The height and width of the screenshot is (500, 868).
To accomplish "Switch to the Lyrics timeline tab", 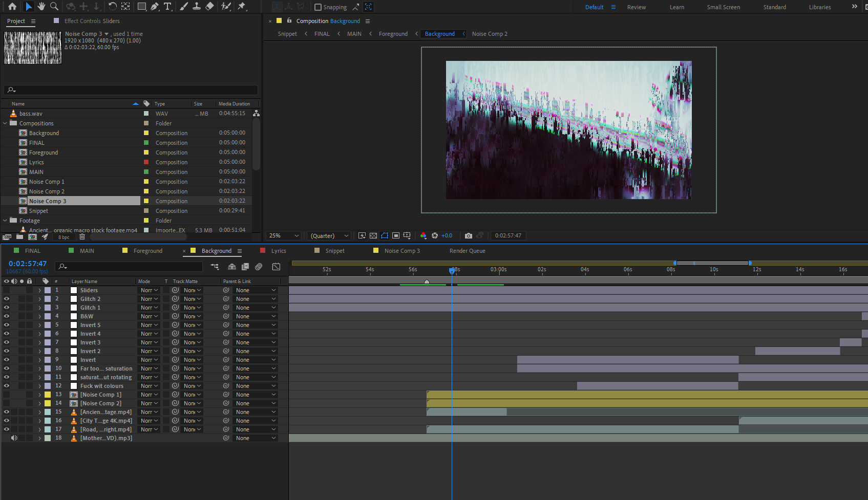I will coord(279,251).
